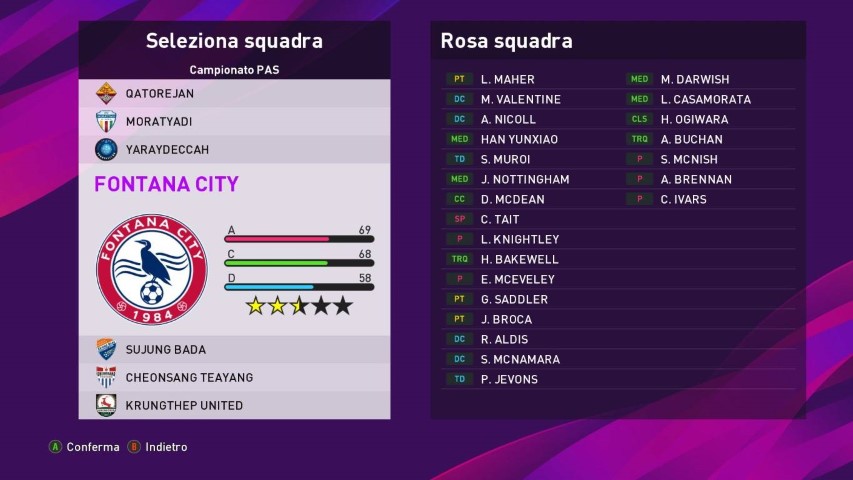Click the Sujung Bada team crest icon
Screen dimensions: 853x480
point(106,350)
